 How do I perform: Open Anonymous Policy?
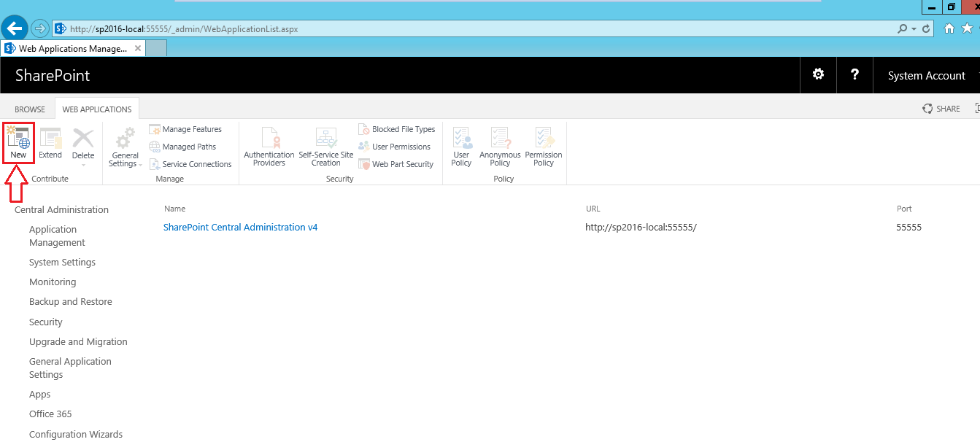500,147
